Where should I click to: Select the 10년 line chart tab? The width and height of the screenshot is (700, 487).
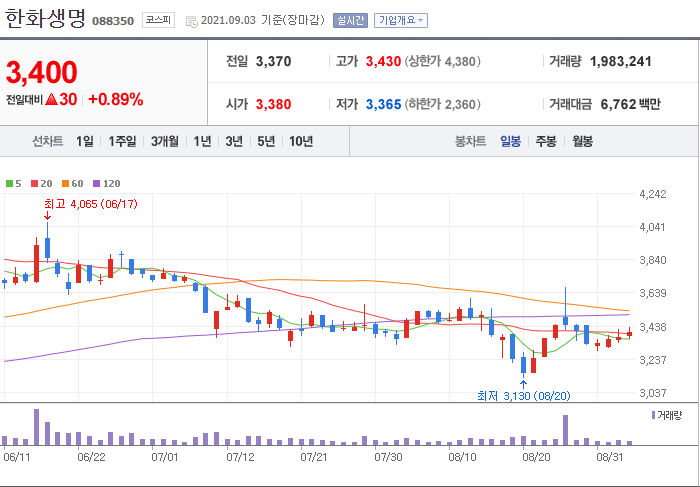[x=301, y=142]
